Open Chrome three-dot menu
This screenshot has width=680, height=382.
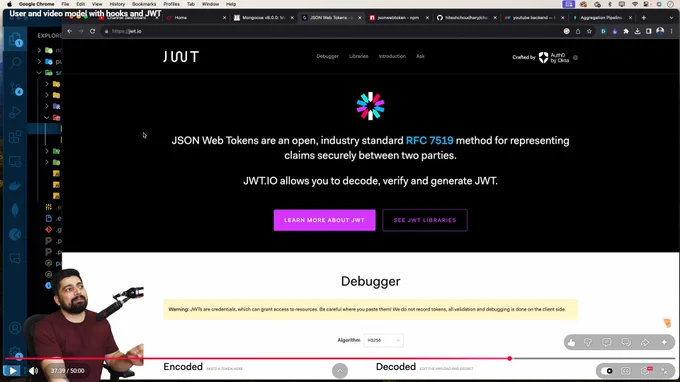click(x=671, y=31)
